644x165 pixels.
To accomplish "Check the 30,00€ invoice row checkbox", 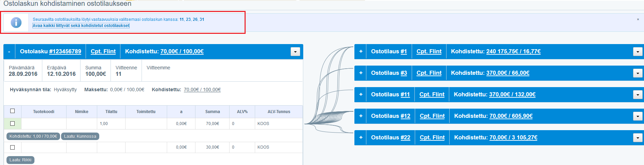I will tap(13, 147).
